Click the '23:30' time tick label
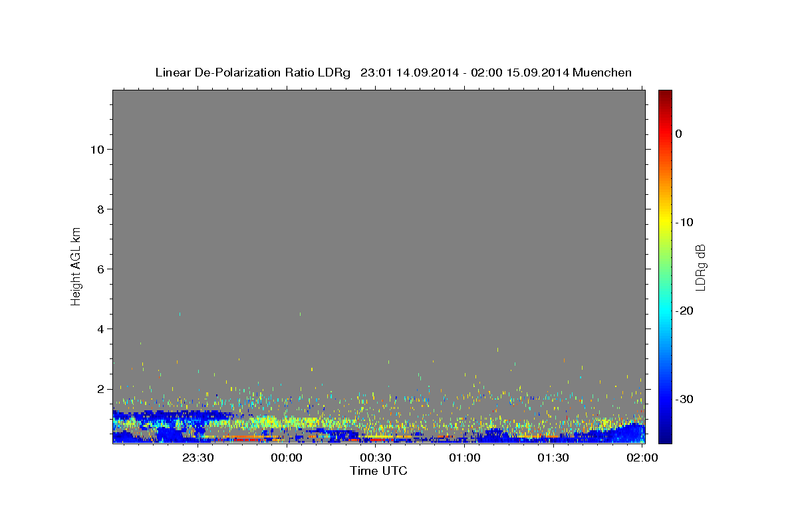The width and height of the screenshot is (798, 532). pyautogui.click(x=198, y=458)
